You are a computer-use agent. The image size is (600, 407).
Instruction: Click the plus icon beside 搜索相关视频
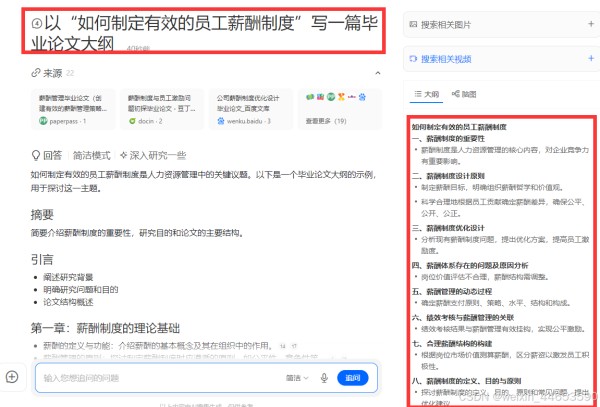[591, 58]
